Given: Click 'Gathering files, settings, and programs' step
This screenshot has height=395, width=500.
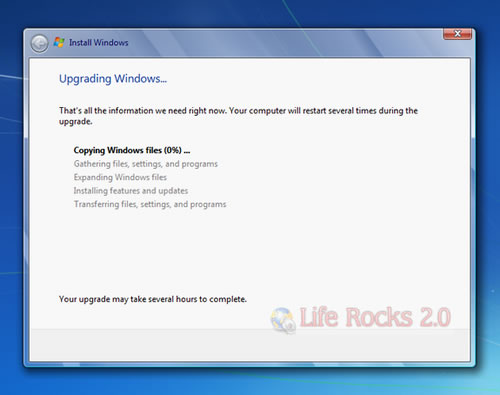Looking at the screenshot, I should 146,164.
